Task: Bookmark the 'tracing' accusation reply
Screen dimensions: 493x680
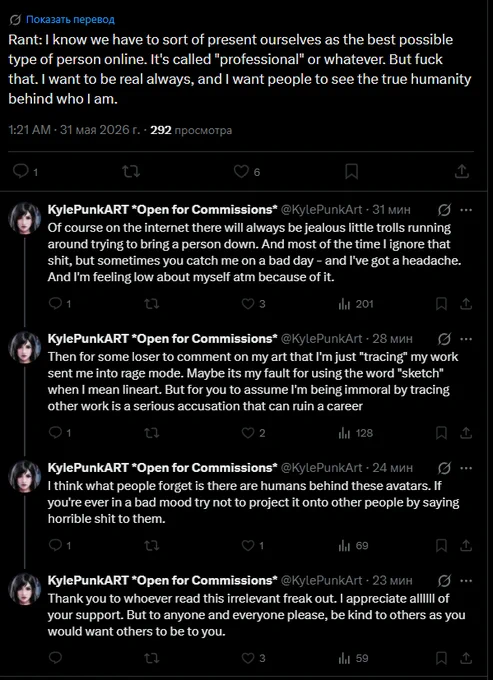Action: tap(441, 433)
